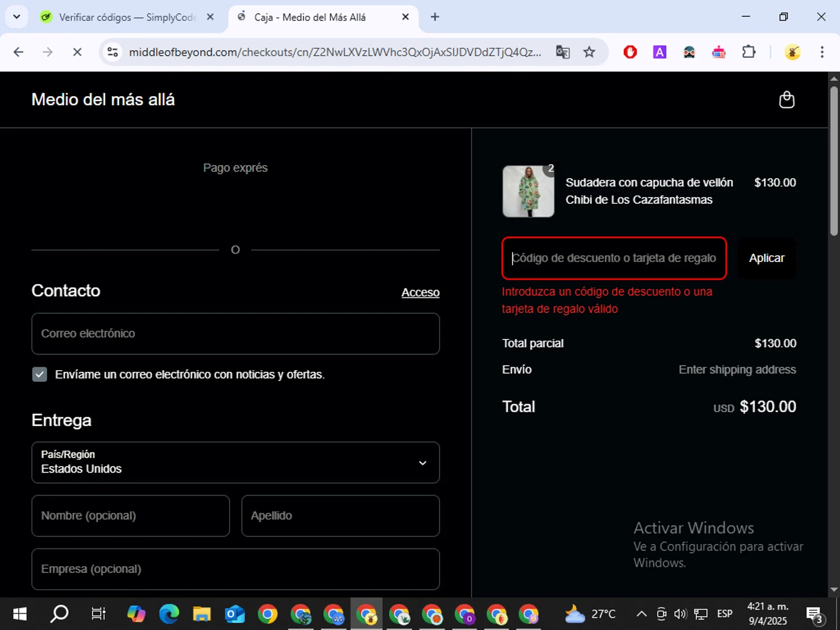Click the address bar URL
This screenshot has height=630, width=840.
335,52
